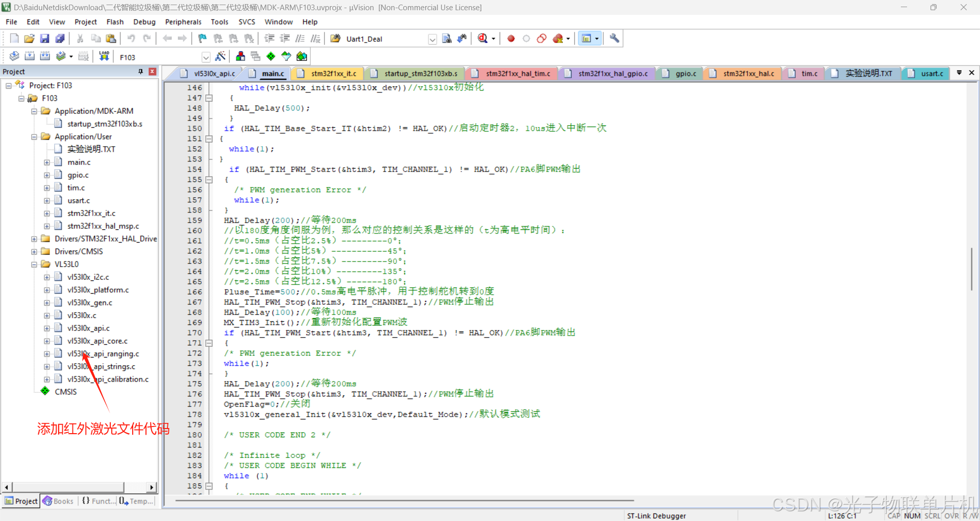The image size is (980, 521).
Task: Open the Debug menu
Action: coord(144,22)
